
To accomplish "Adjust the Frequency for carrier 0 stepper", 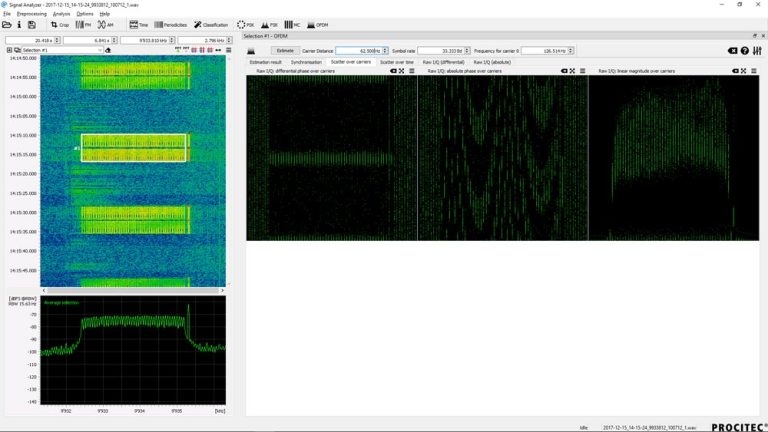I will 571,51.
